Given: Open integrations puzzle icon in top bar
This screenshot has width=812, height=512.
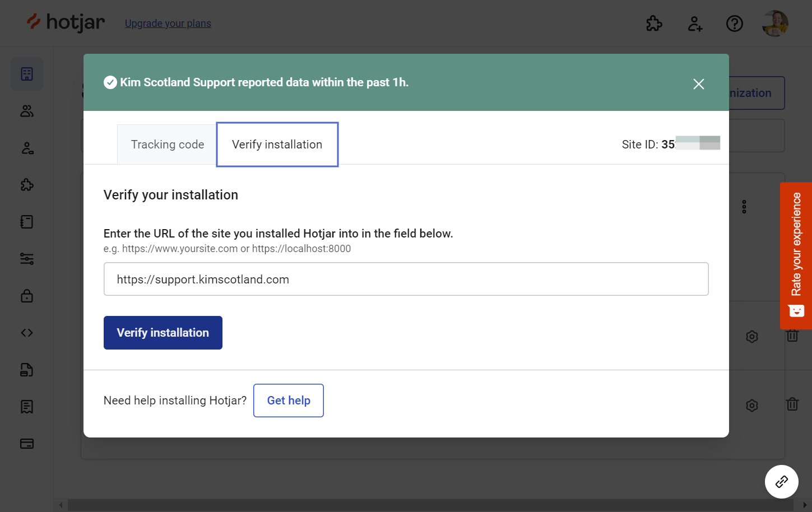Looking at the screenshot, I should (x=654, y=24).
